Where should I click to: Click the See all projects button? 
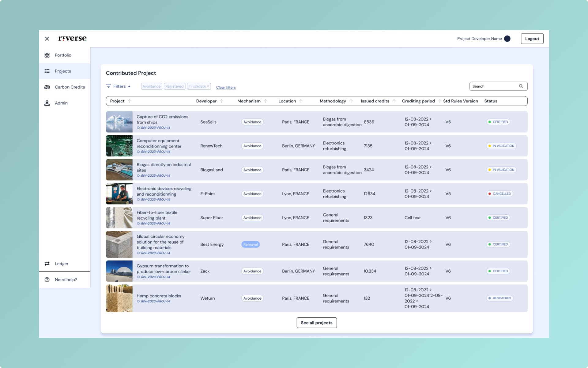316,323
